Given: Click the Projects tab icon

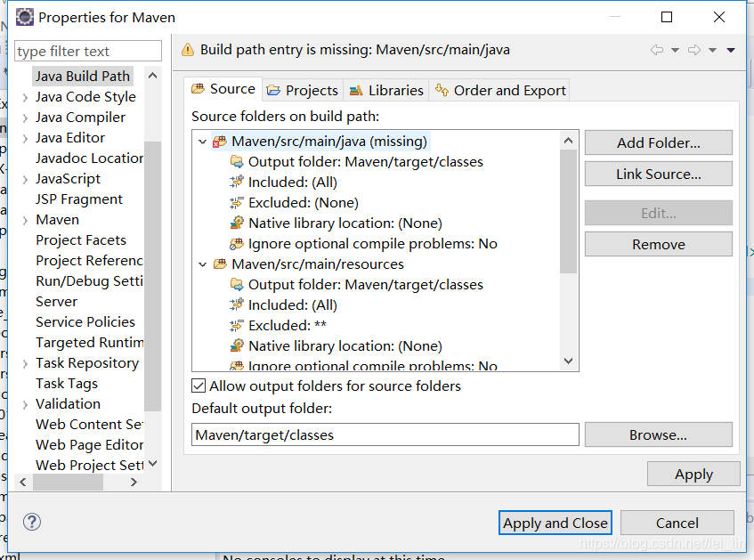Looking at the screenshot, I should (273, 91).
